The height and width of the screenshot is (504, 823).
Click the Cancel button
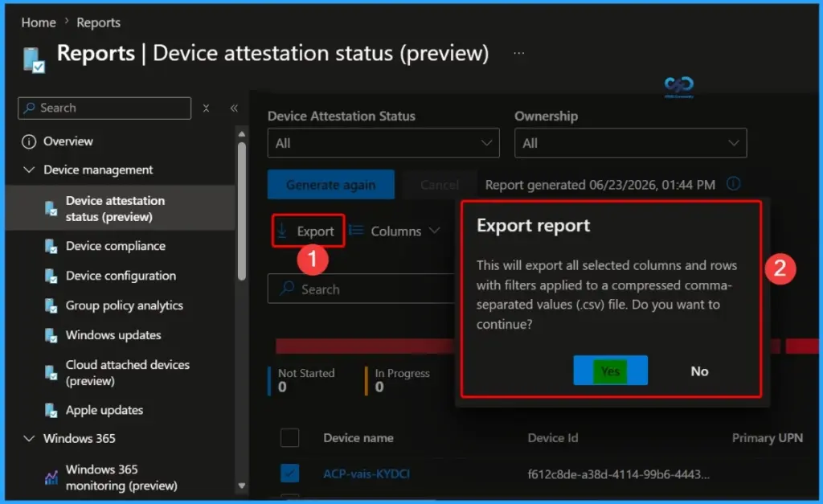pos(440,184)
